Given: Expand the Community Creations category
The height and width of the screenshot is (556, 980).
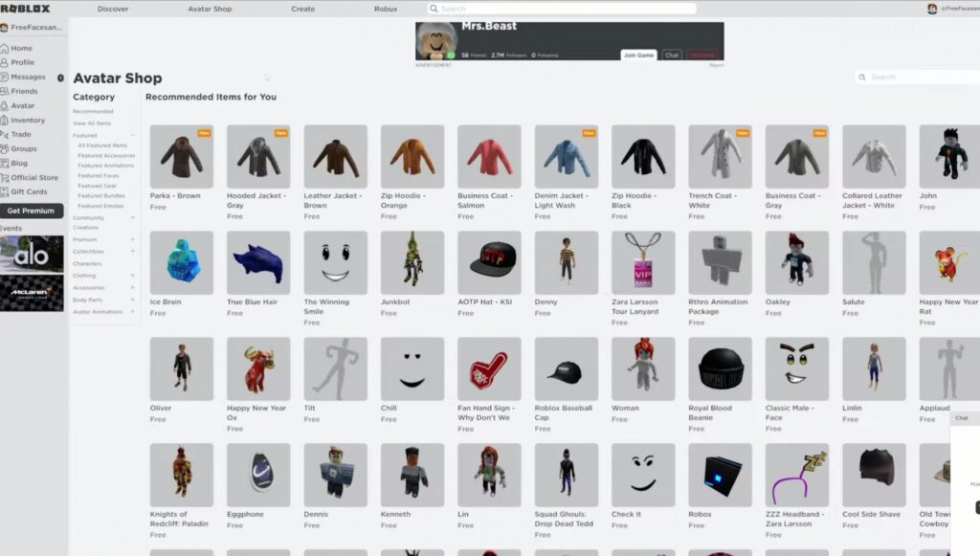Looking at the screenshot, I should [132, 217].
